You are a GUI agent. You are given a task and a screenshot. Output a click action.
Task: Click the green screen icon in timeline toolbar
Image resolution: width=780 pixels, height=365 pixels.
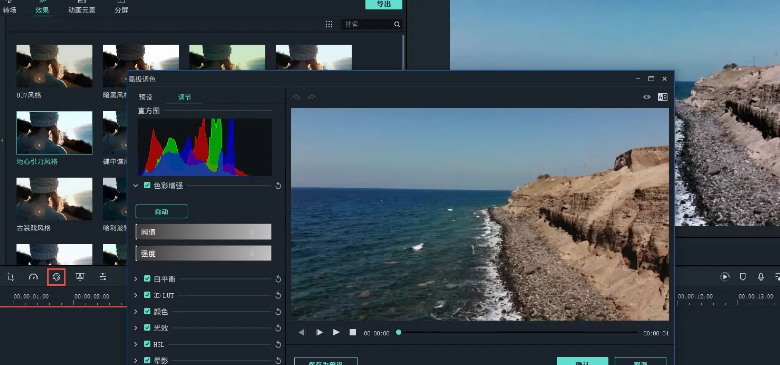pyautogui.click(x=80, y=277)
